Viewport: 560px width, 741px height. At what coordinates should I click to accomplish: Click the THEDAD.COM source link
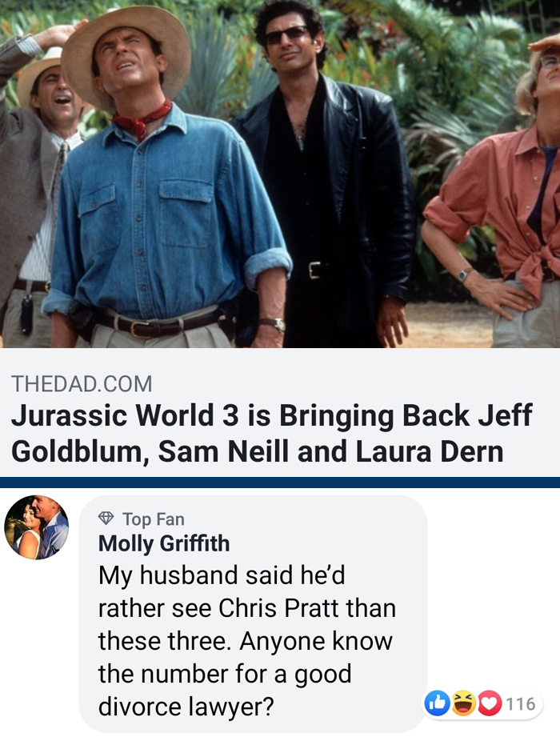click(82, 383)
